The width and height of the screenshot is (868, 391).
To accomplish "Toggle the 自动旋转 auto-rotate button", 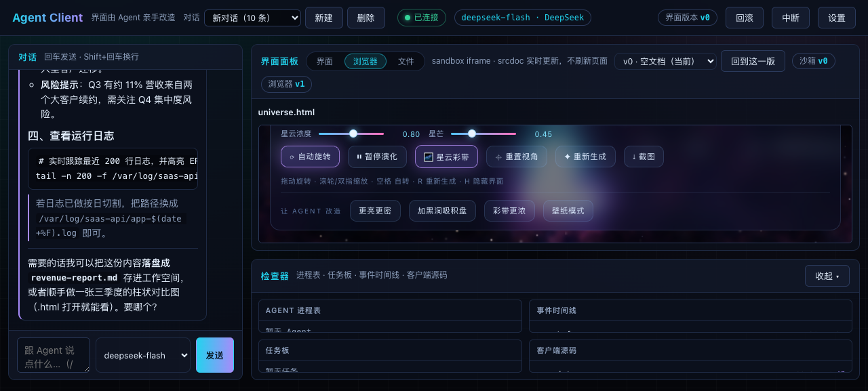I will click(310, 157).
